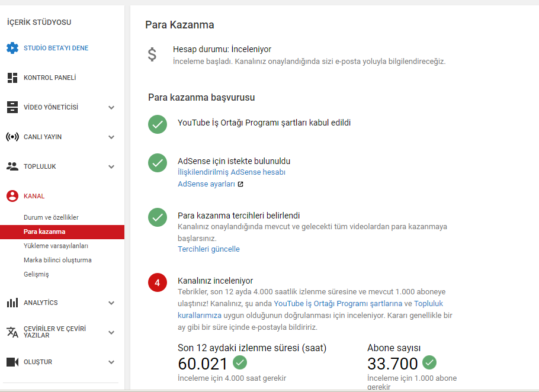539x392 pixels.
Task: Click the external link icon after AdSense ayarları
Action: point(240,184)
